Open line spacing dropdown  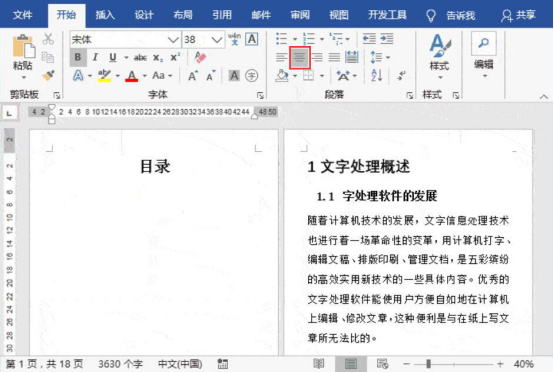(388, 57)
